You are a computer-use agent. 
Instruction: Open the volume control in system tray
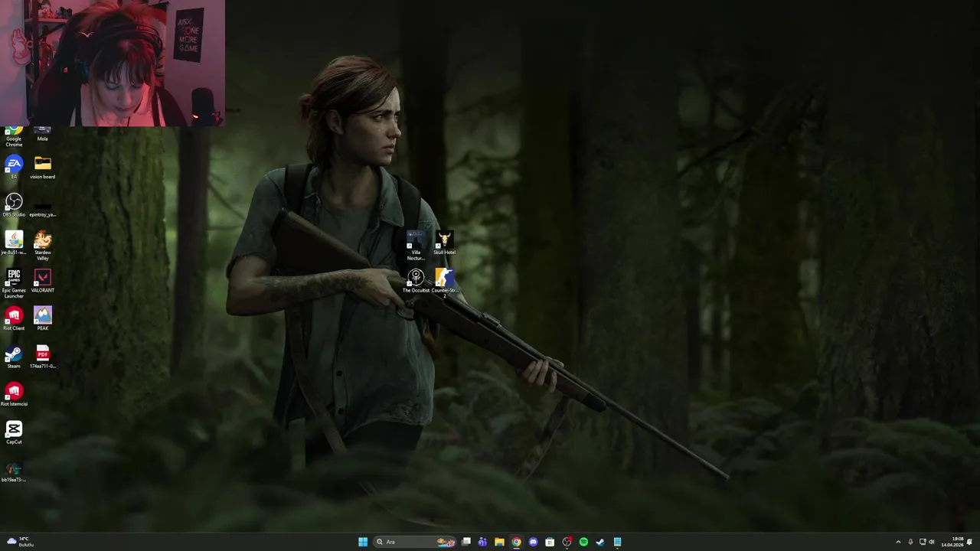pos(932,542)
